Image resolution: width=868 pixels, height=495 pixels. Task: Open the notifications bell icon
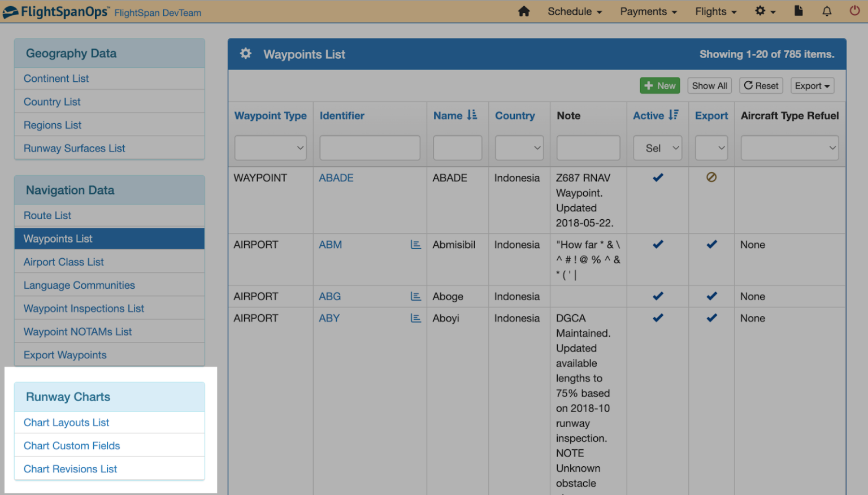coord(827,11)
